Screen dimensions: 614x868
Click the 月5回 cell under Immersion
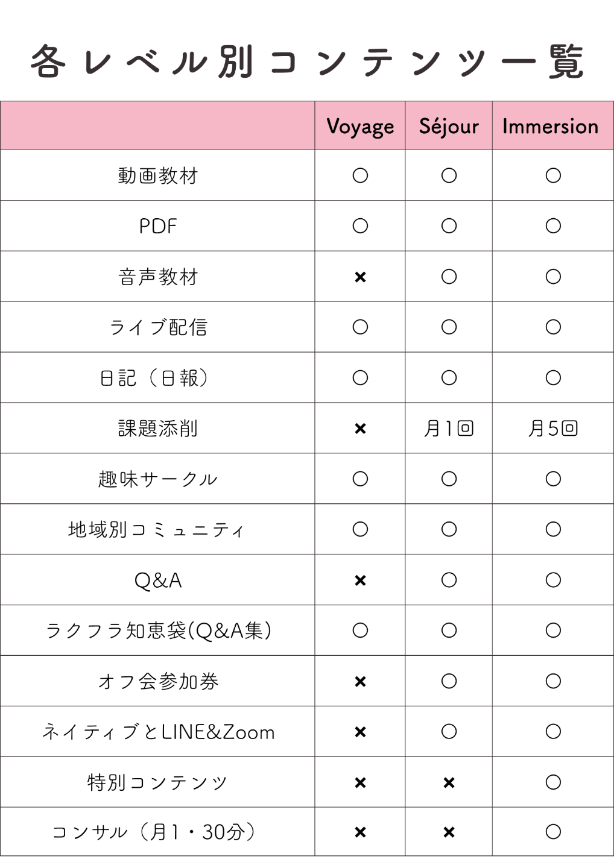click(x=553, y=429)
